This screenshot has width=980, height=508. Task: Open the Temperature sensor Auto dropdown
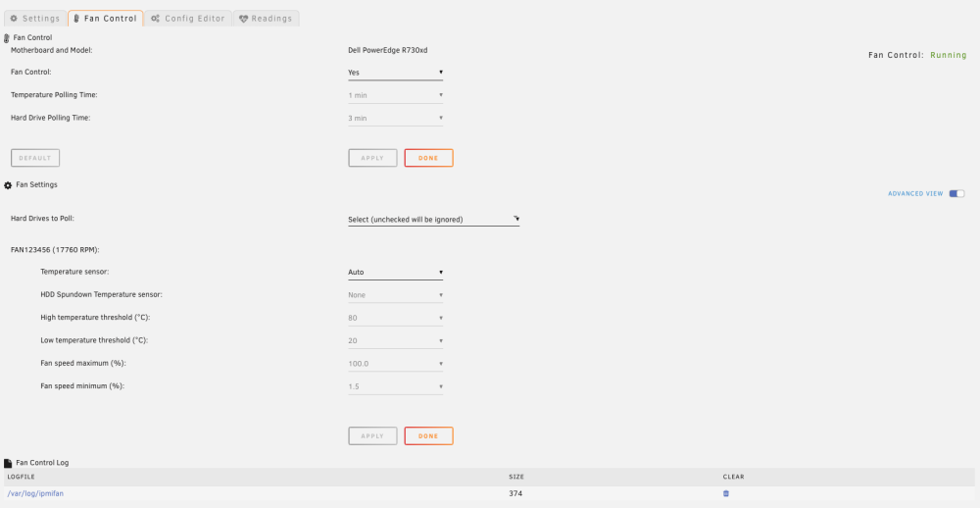[395, 273]
